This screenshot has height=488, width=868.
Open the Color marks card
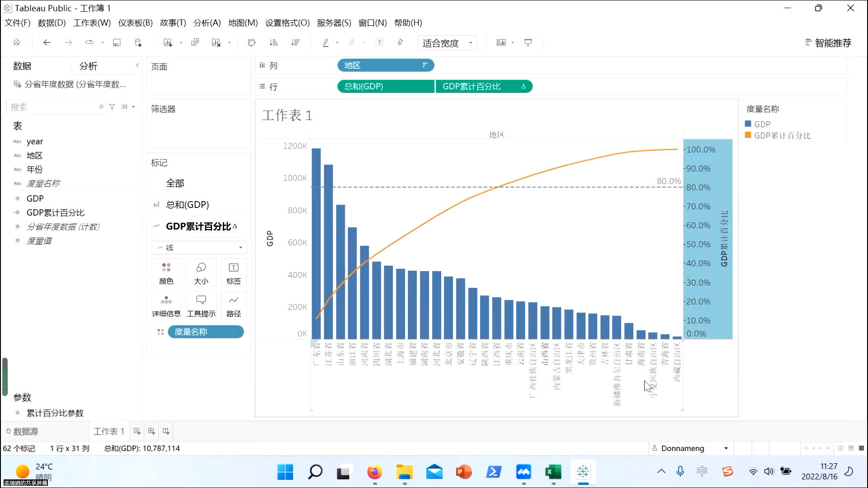pos(166,272)
